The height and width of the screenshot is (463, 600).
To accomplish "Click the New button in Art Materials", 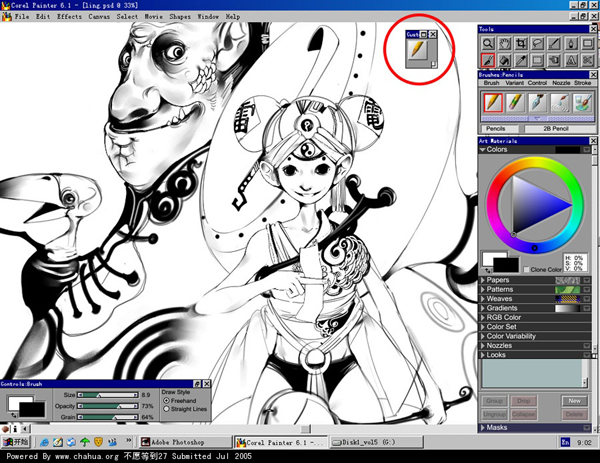I will tap(574, 401).
